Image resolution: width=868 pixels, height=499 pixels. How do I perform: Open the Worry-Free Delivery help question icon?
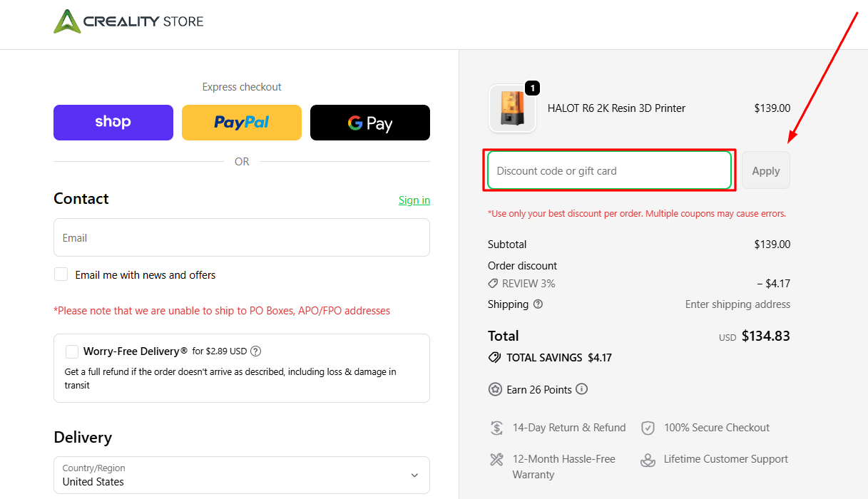(256, 351)
